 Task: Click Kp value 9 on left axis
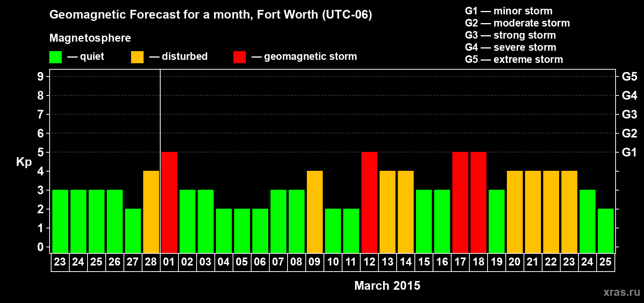[41, 77]
